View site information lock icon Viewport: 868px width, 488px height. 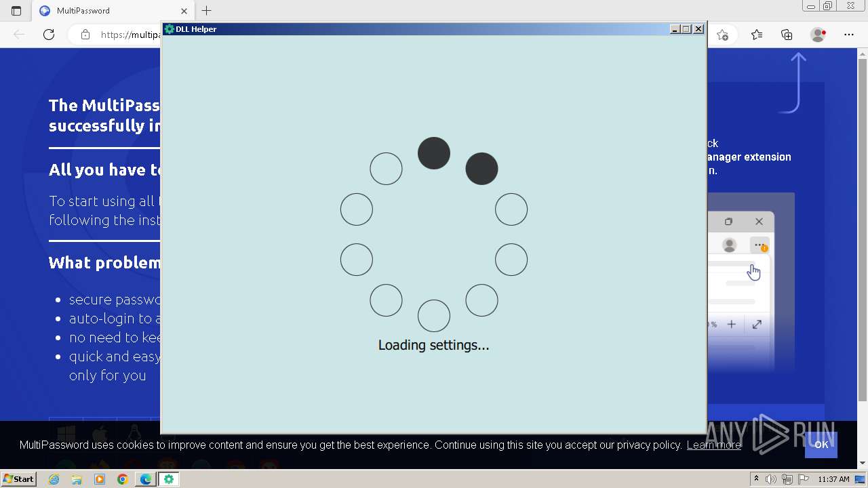85,35
